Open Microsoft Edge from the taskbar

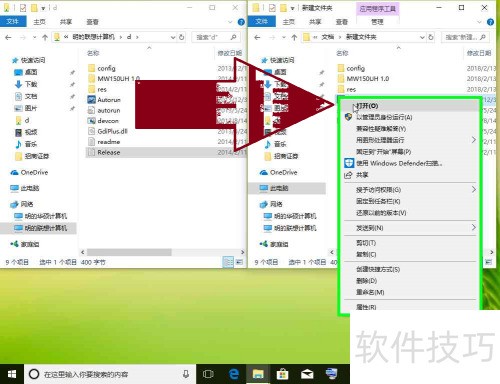click(x=234, y=374)
